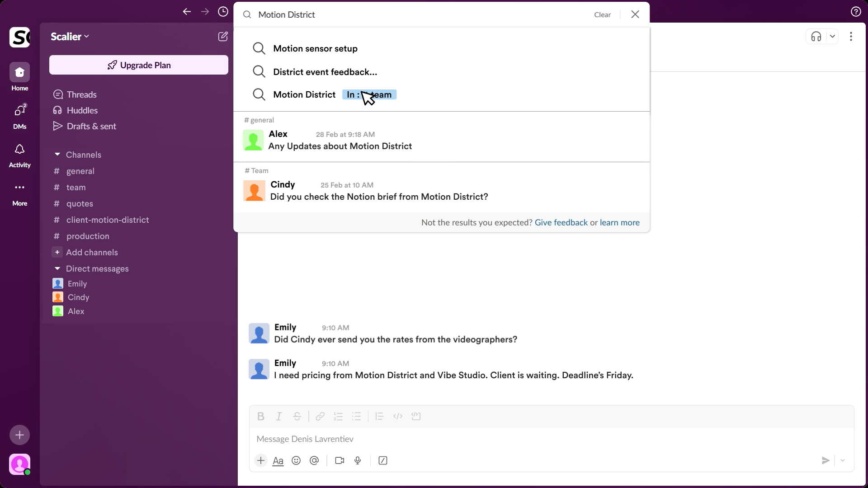Collapse the Direct messages section
The width and height of the screenshot is (868, 488).
coord(57,268)
